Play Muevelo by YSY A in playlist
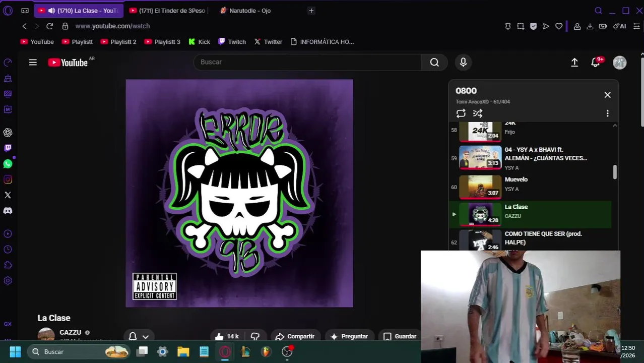 530,187
